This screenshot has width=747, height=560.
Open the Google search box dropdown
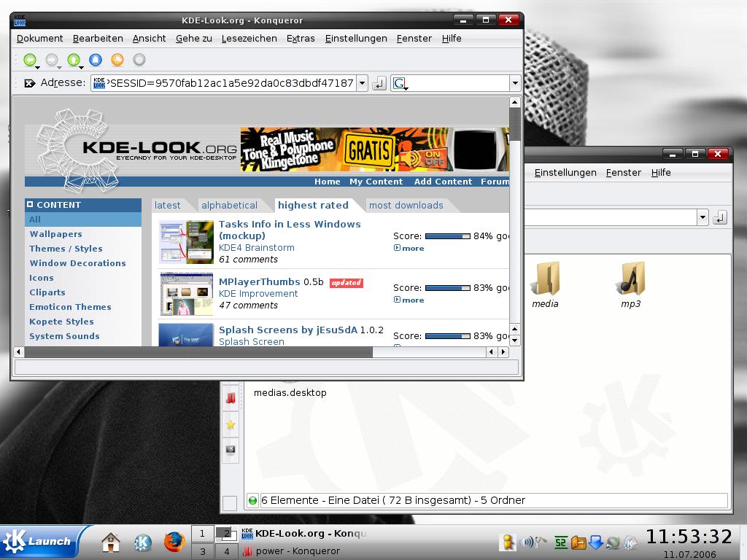pos(515,83)
